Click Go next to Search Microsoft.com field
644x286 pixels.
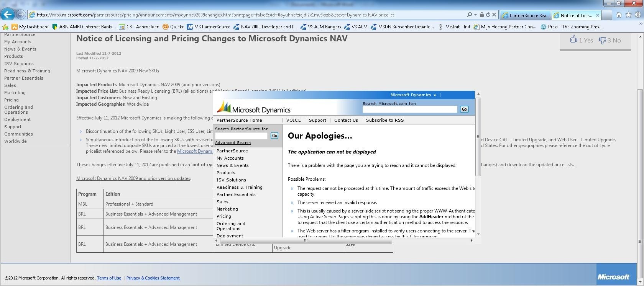click(464, 109)
